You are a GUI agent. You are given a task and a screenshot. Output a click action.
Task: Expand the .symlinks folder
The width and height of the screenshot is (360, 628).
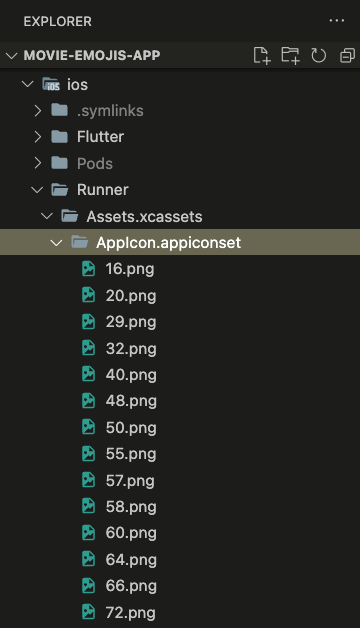[38, 111]
